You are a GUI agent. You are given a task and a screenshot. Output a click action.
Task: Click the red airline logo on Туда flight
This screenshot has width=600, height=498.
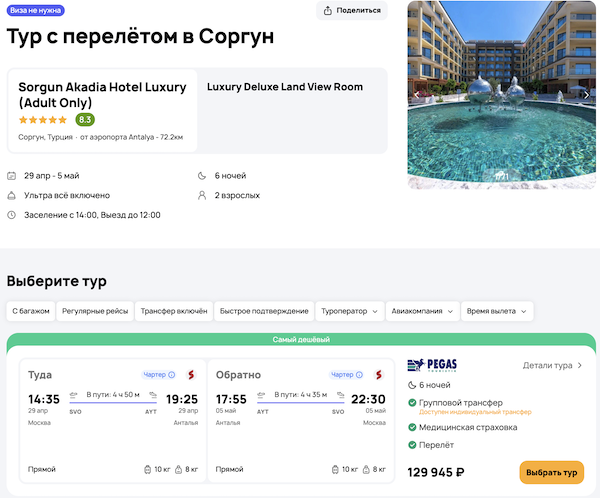pyautogui.click(x=191, y=375)
